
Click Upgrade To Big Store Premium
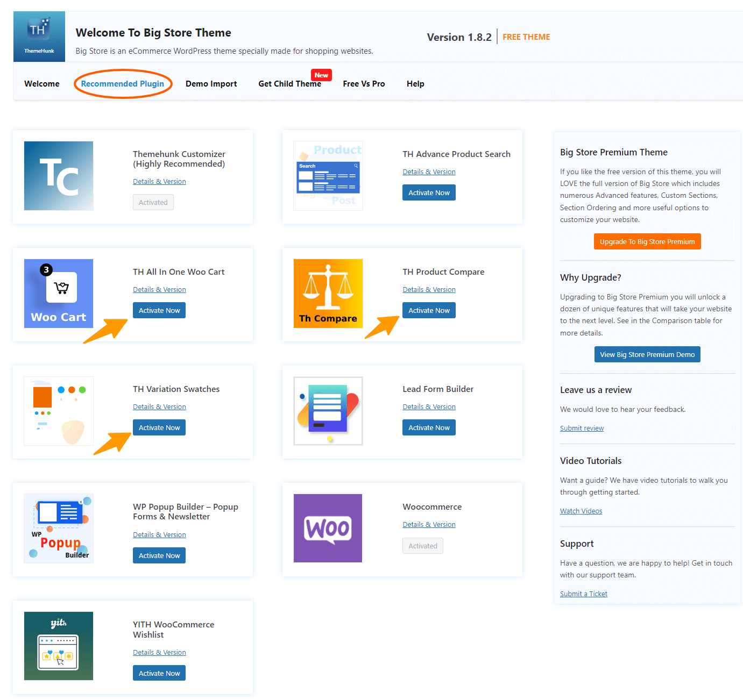pyautogui.click(x=647, y=241)
